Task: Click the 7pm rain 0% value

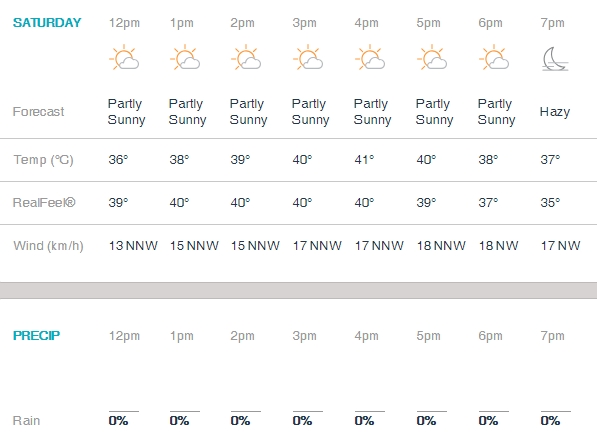Action: click(x=550, y=421)
